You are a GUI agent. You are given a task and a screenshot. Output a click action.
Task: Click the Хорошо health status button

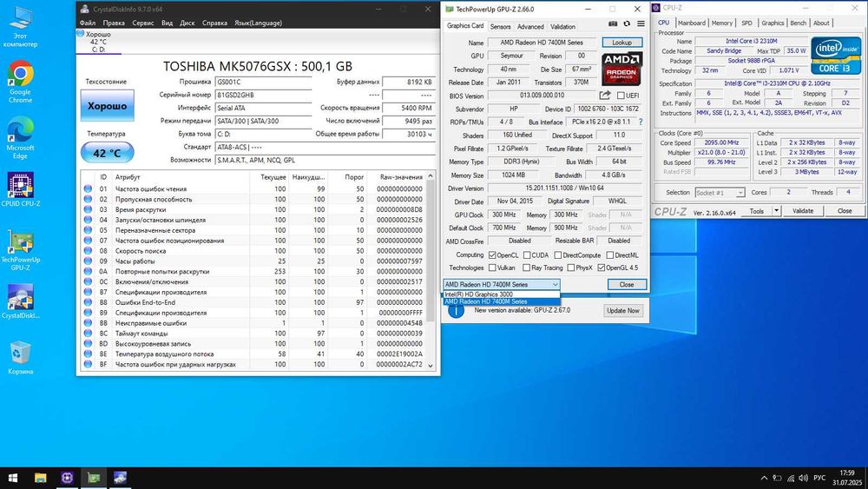coord(108,105)
